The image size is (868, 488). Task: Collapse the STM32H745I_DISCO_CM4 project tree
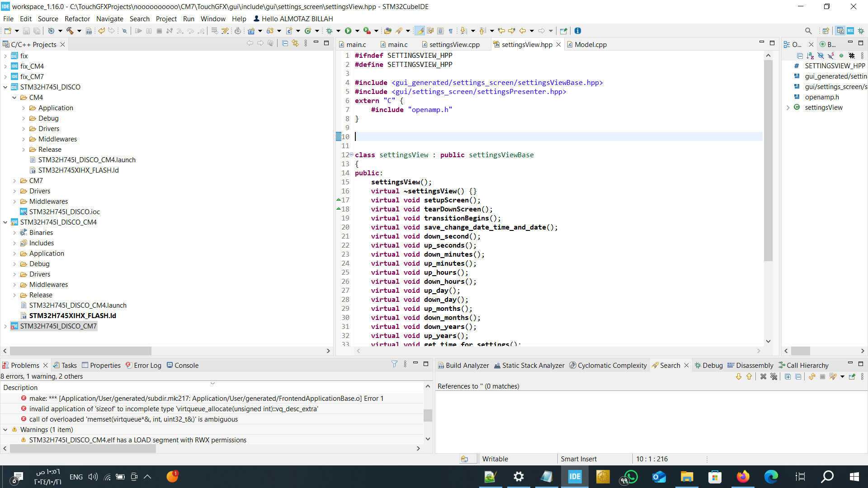pos(5,222)
